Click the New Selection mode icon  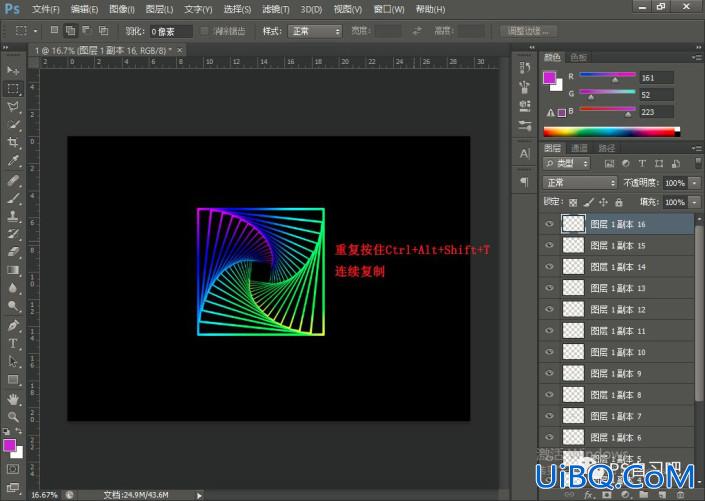(x=54, y=31)
